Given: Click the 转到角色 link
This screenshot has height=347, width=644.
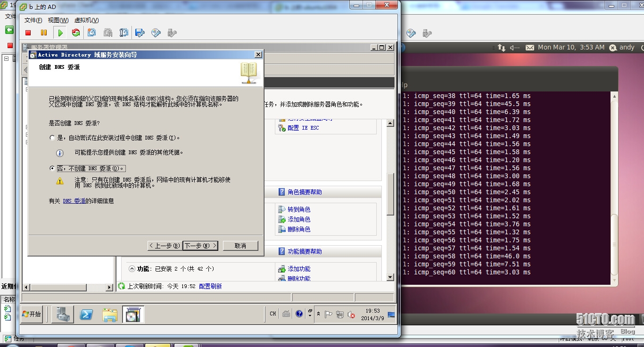Looking at the screenshot, I should [299, 209].
